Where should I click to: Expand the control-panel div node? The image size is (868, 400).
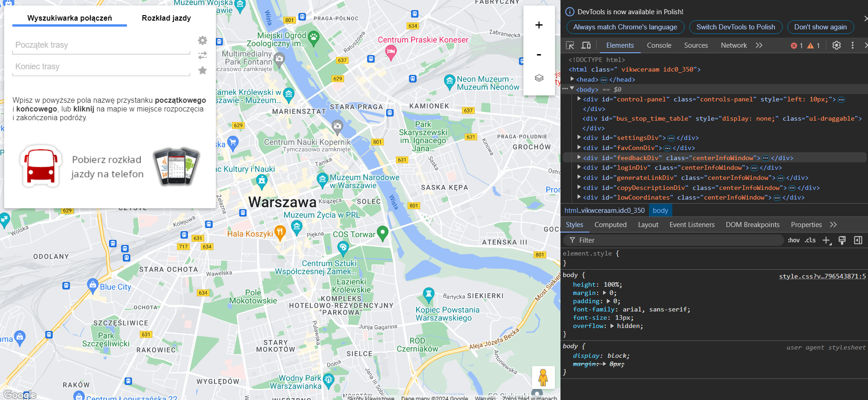579,99
